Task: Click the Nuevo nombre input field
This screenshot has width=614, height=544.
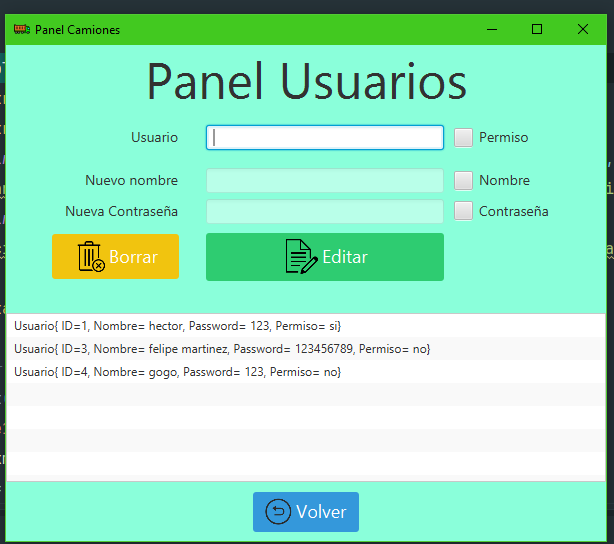Action: pos(325,181)
